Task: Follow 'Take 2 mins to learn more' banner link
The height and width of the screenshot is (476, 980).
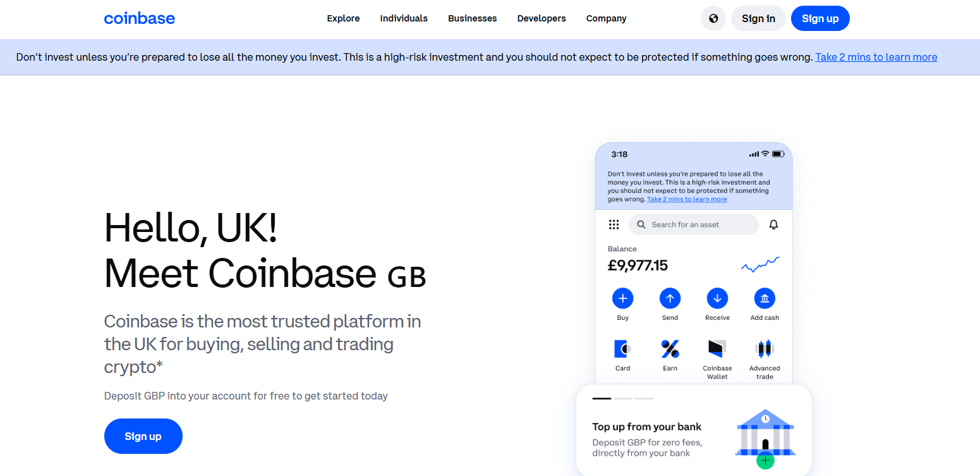Action: [x=876, y=57]
